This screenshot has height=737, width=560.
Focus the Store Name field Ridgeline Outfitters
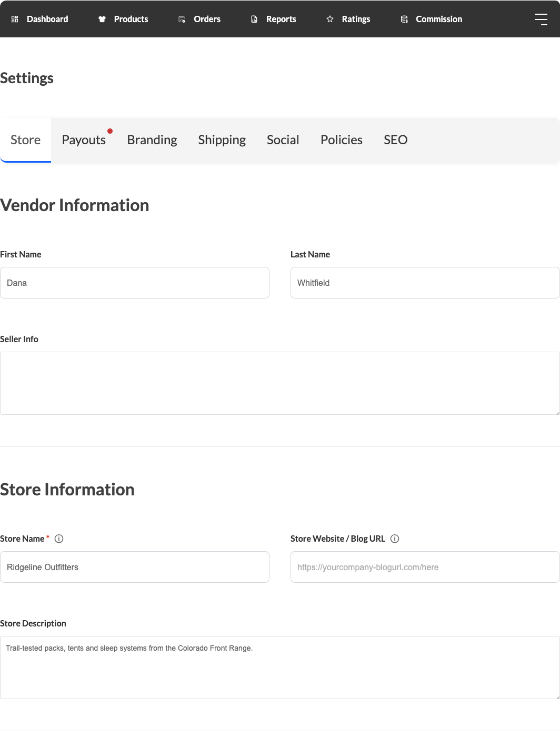click(135, 567)
